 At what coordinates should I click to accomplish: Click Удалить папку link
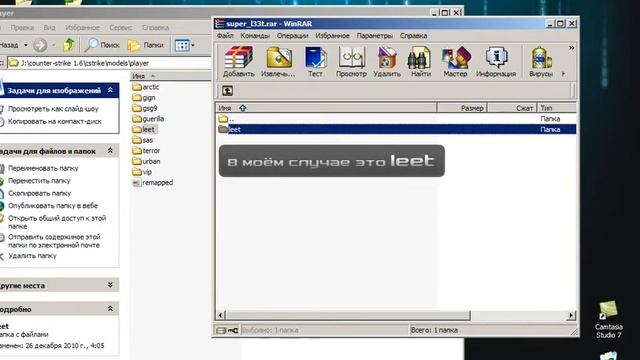pos(32,256)
